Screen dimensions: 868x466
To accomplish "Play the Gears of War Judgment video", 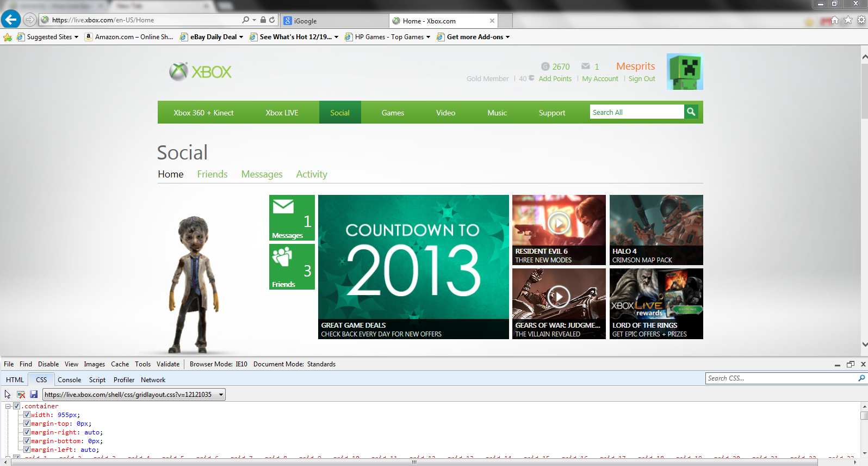I will click(x=559, y=297).
